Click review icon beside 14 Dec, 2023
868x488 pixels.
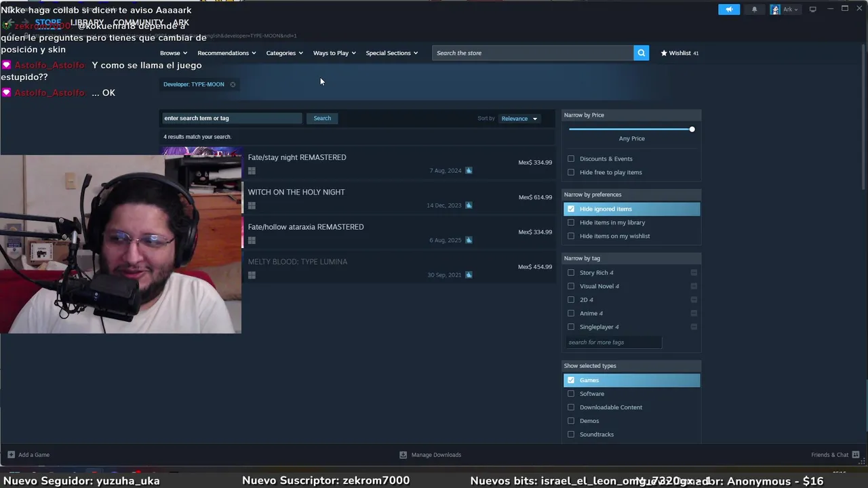click(x=469, y=205)
